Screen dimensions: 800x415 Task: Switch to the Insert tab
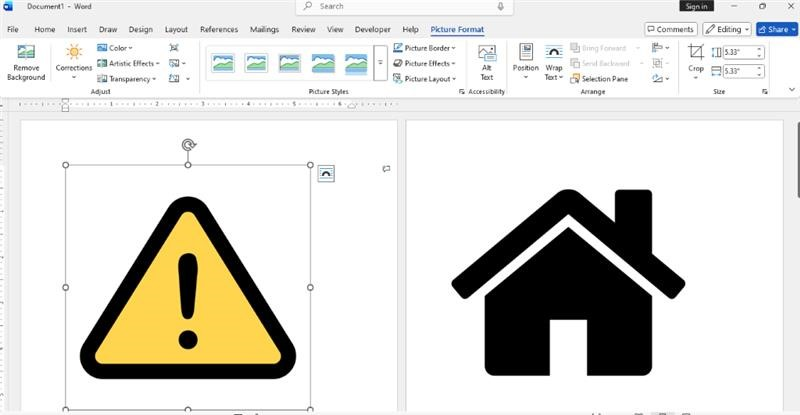coord(77,30)
